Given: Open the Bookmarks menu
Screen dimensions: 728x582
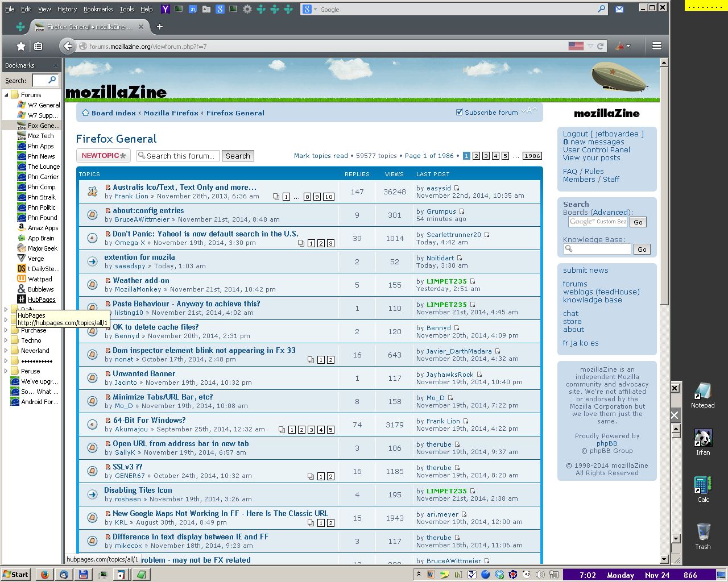Looking at the screenshot, I should pyautogui.click(x=98, y=9).
